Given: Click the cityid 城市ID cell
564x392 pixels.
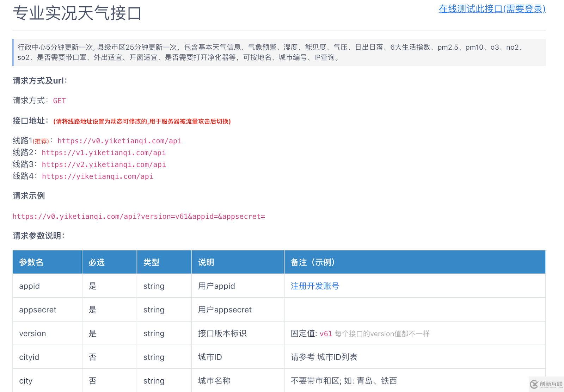Looking at the screenshot, I should (210, 357).
